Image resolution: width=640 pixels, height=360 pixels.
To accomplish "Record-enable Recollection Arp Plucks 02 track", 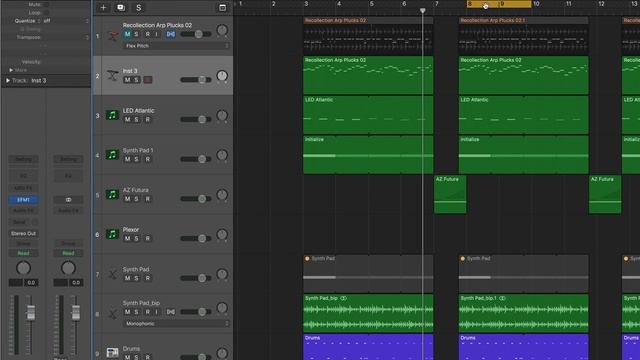I will coord(148,34).
